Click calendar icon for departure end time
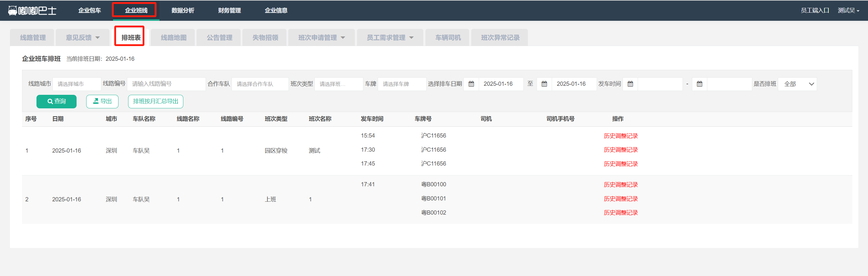Screen dimensions: 868x276 pyautogui.click(x=699, y=84)
